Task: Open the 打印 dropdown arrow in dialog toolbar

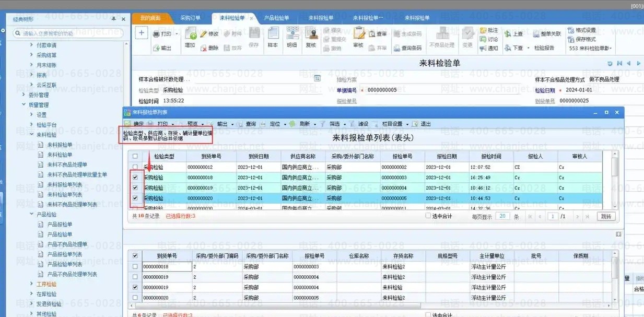Action: pyautogui.click(x=172, y=124)
